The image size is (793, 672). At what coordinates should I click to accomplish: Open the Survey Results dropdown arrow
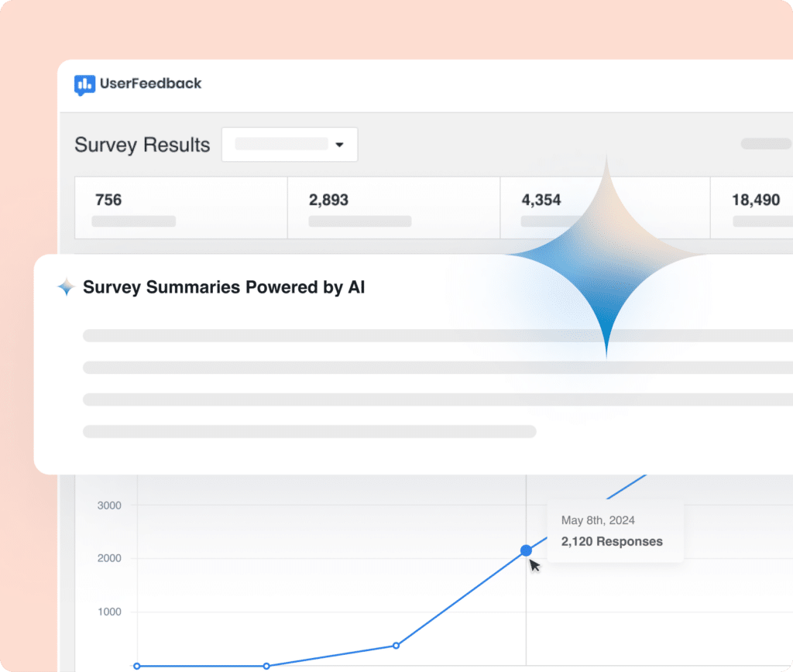[x=339, y=145]
